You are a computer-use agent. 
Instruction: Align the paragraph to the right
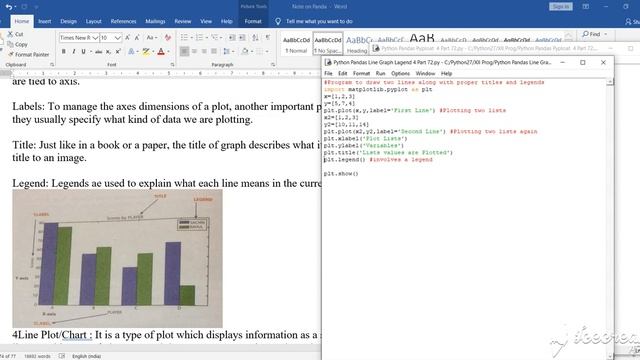pos(204,51)
